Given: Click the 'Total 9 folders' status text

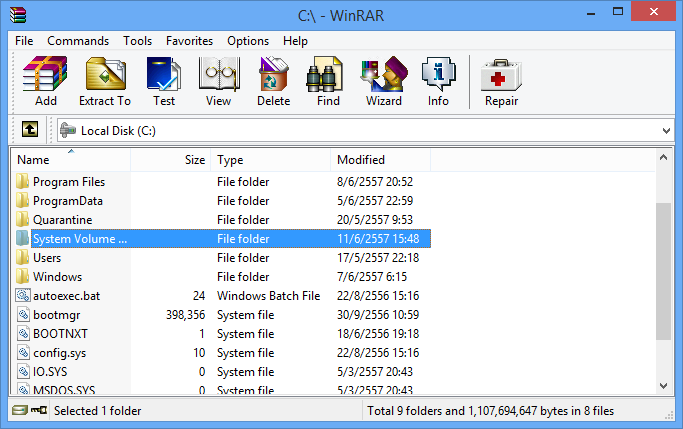Looking at the screenshot, I should click(x=490, y=411).
